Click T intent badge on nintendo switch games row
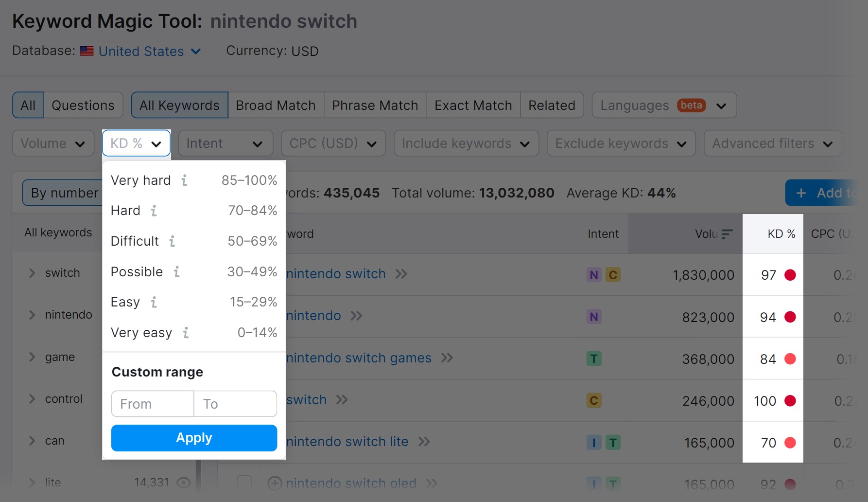The width and height of the screenshot is (868, 502). click(594, 359)
